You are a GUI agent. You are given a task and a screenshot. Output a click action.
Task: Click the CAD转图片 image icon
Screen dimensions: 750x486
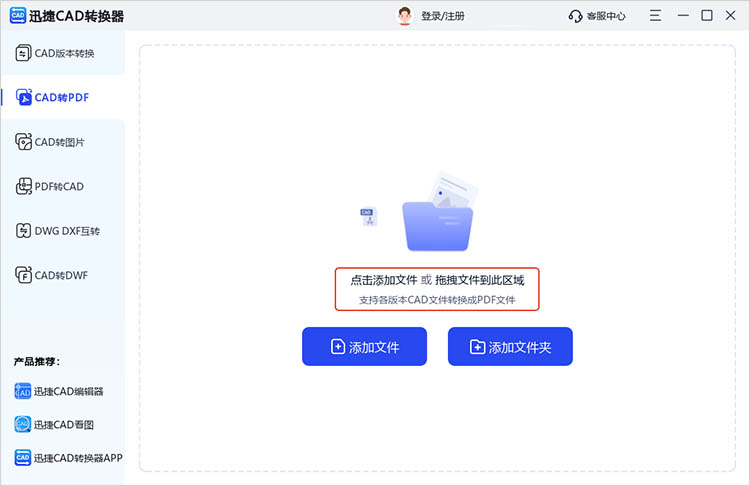click(23, 142)
